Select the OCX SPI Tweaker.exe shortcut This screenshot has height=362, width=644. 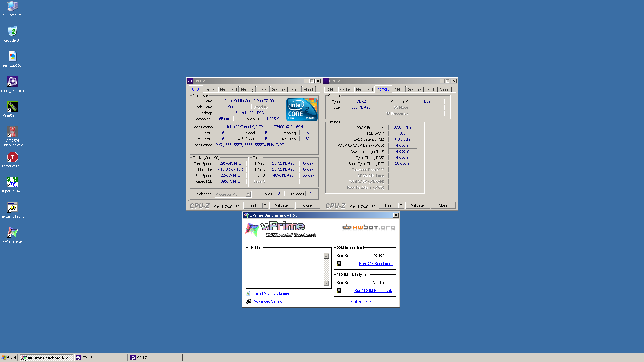[x=12, y=136]
